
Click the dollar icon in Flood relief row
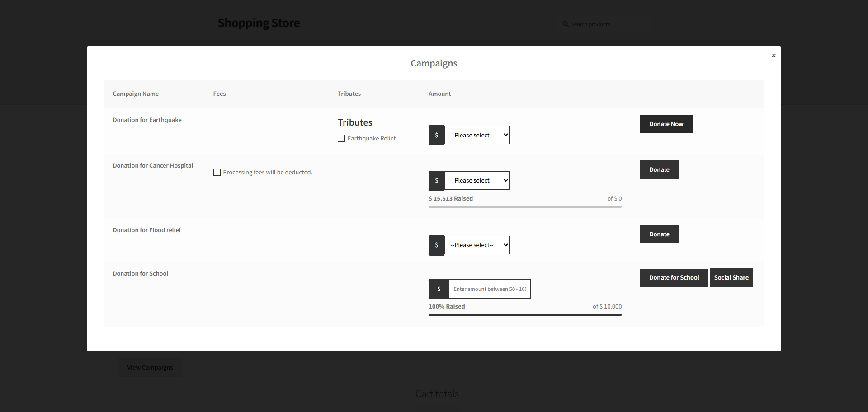coord(436,245)
